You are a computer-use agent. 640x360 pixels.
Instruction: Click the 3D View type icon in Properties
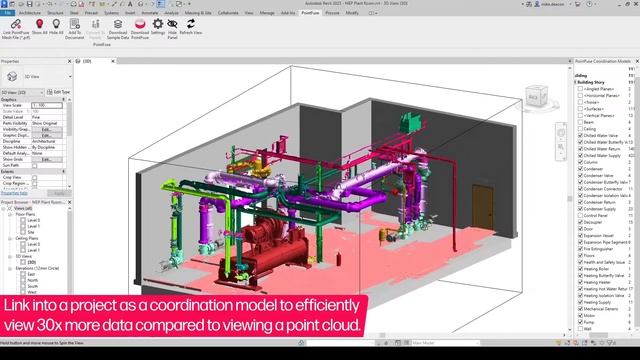(x=12, y=76)
